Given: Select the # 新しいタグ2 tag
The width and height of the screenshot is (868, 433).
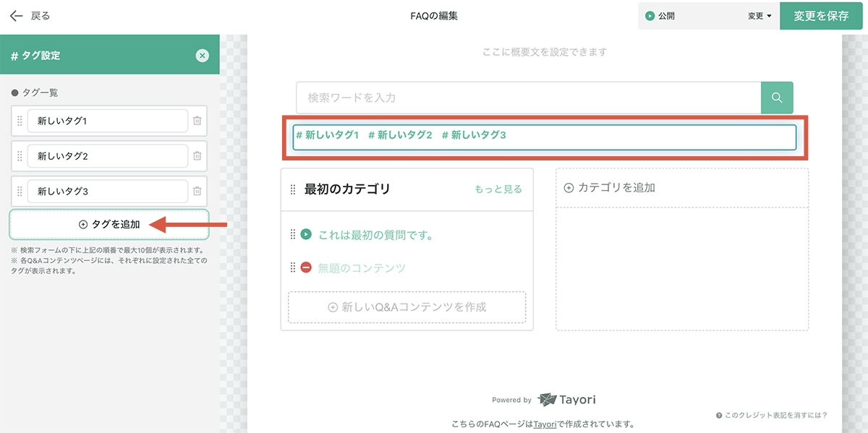Looking at the screenshot, I should 400,135.
